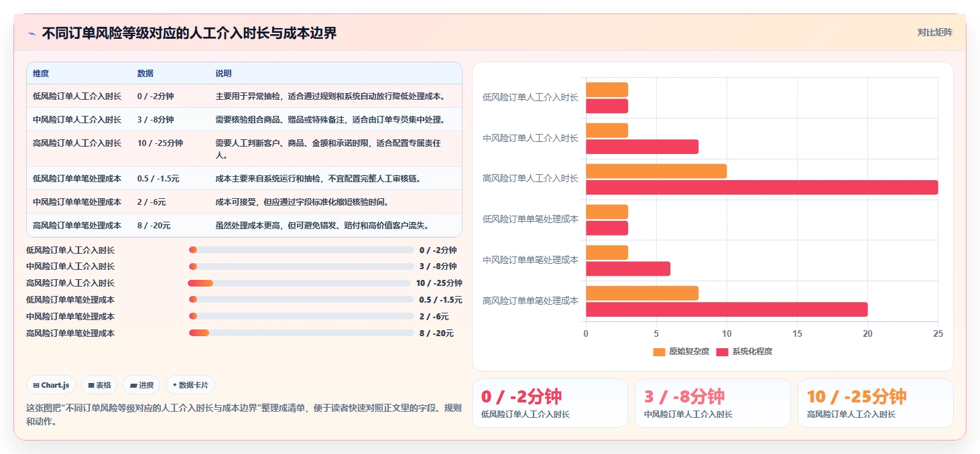Image resolution: width=980 pixels, height=454 pixels.
Task: Select the 表格 tag chip
Action: pos(99,385)
